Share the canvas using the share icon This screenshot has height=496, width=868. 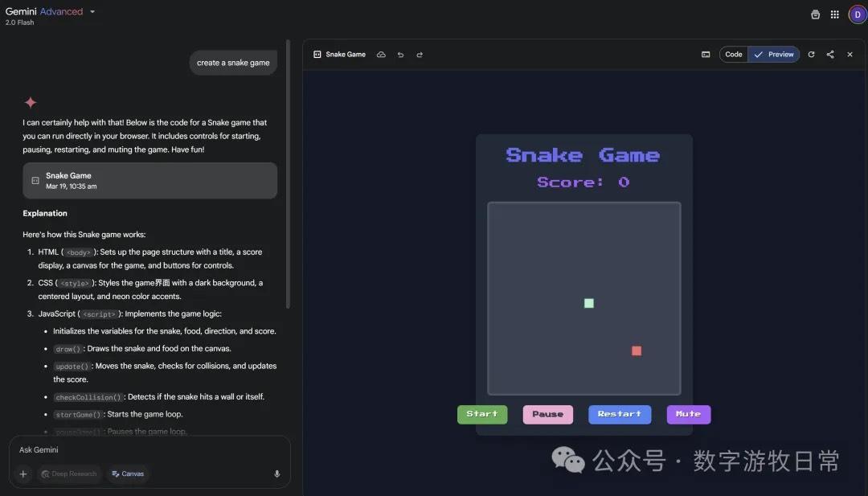[830, 55]
